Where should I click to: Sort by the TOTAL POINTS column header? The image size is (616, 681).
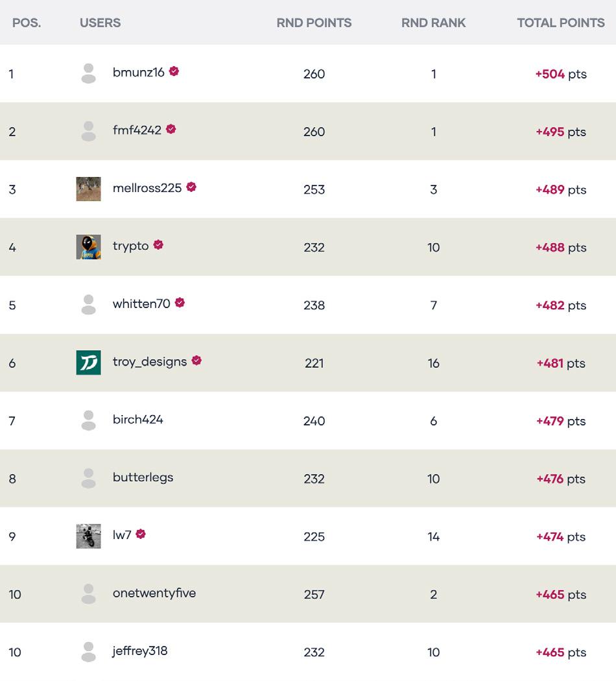pos(560,23)
